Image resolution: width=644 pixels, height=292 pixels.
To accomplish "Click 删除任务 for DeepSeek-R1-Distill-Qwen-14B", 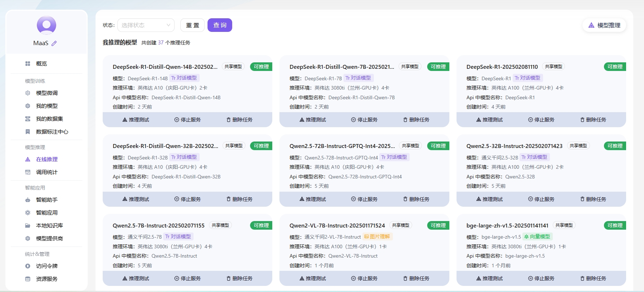I will tap(239, 120).
